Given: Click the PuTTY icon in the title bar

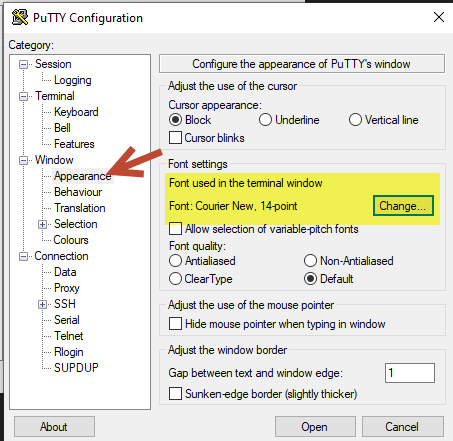Looking at the screenshot, I should pos(20,17).
